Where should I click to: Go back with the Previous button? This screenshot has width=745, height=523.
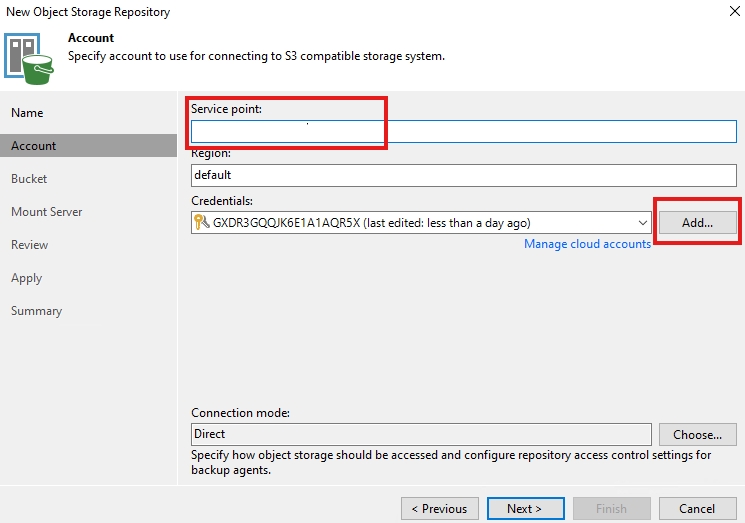(439, 508)
